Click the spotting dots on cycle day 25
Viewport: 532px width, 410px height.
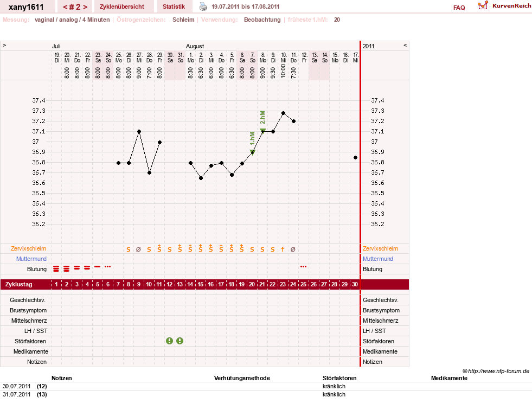point(304,266)
